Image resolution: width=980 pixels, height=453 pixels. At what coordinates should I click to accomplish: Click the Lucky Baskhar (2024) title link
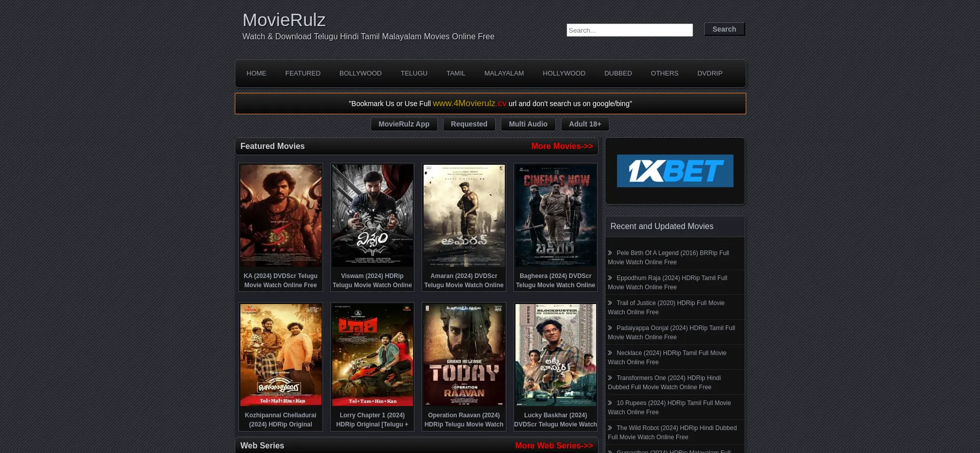[555, 420]
